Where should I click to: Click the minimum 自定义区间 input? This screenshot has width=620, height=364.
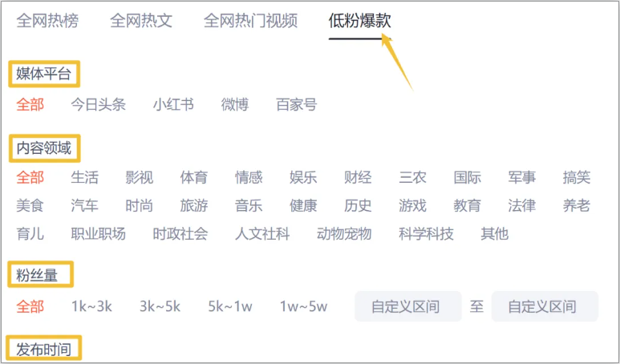point(408,306)
